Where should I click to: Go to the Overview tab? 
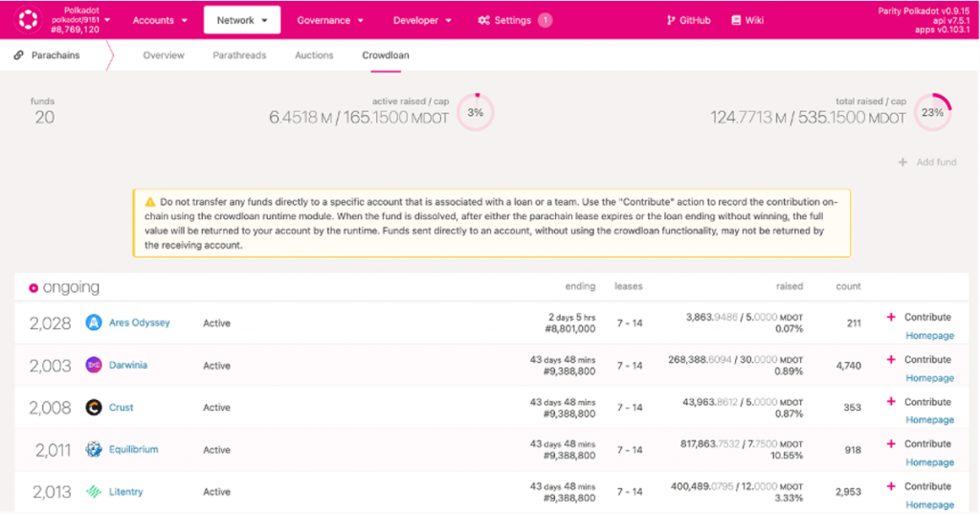(x=164, y=56)
